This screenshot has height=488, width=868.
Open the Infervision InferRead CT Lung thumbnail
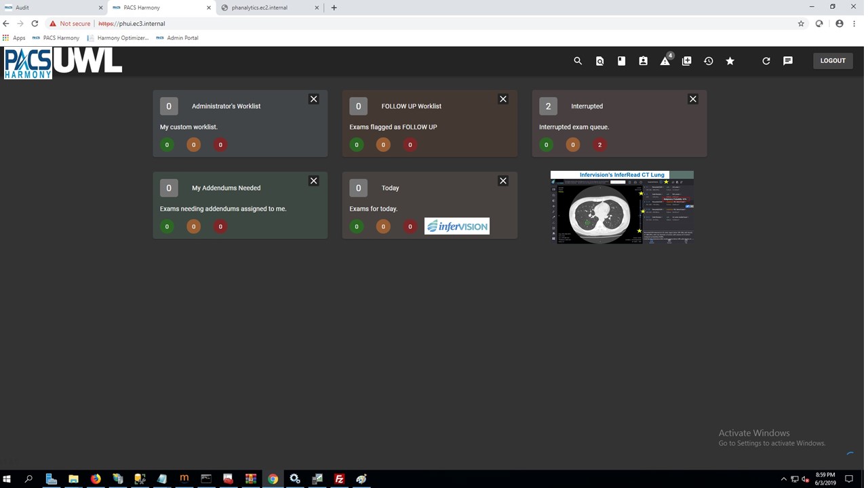pyautogui.click(x=622, y=207)
